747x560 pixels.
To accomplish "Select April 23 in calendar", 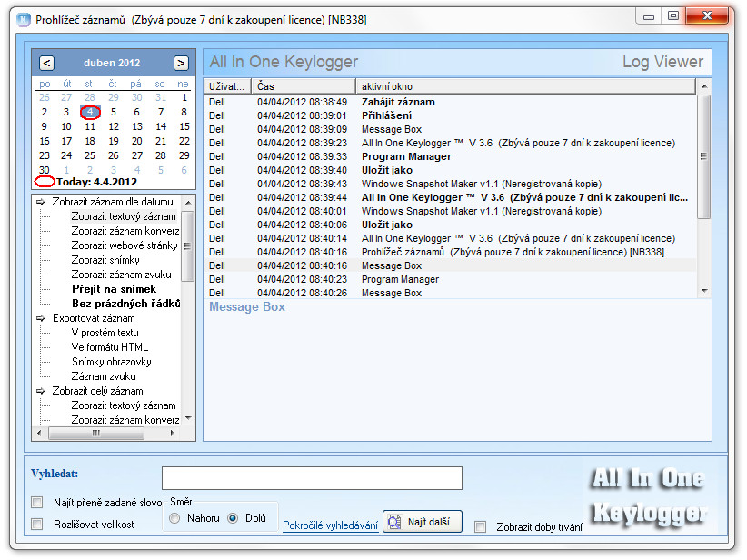I will [x=45, y=155].
